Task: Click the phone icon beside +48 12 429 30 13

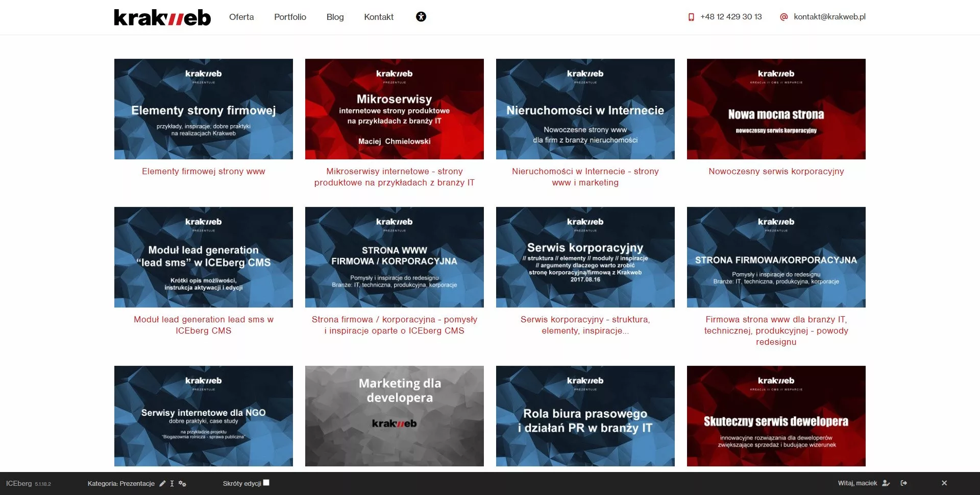Action: (x=691, y=17)
